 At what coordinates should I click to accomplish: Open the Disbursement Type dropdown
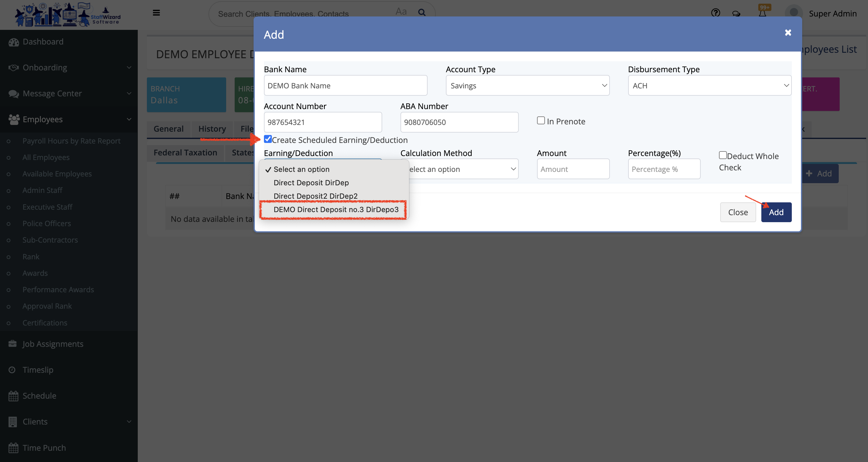click(710, 85)
